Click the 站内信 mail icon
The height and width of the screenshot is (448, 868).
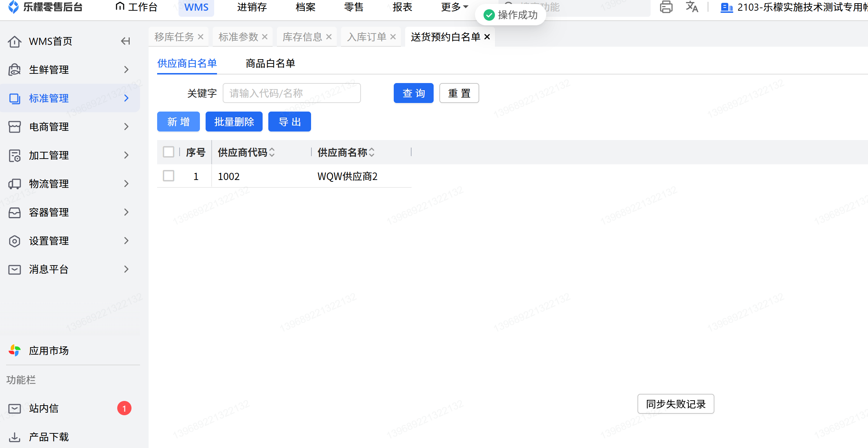click(x=15, y=408)
